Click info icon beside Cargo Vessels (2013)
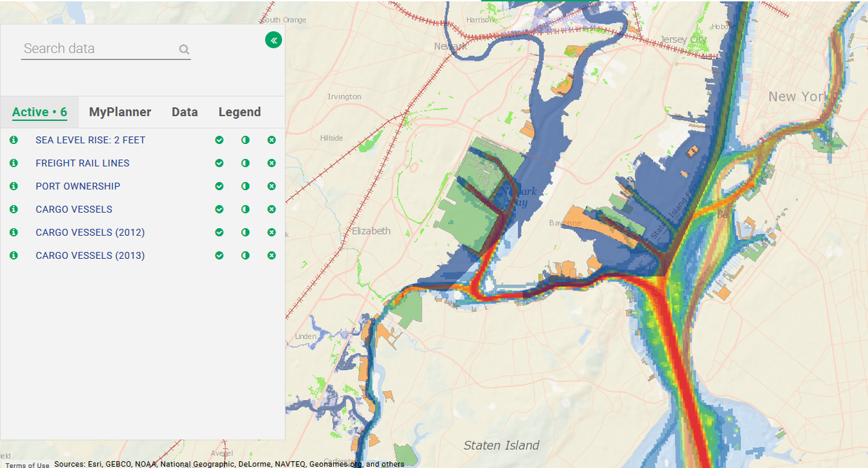Image resolution: width=868 pixels, height=468 pixels. 13,255
